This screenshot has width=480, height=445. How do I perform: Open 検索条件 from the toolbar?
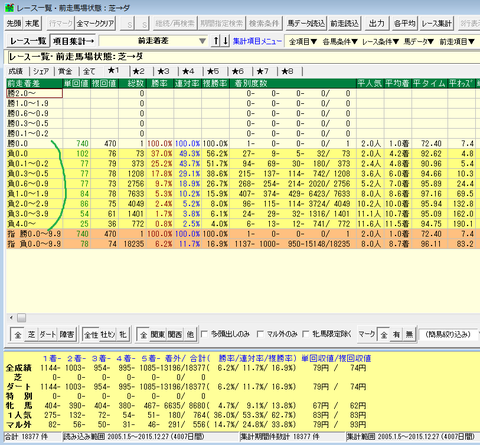pos(264,23)
